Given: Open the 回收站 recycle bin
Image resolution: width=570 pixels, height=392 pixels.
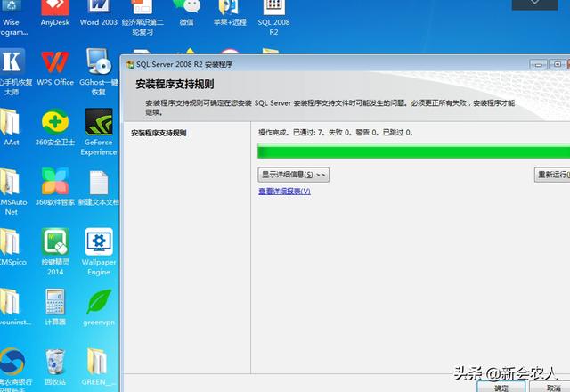Looking at the screenshot, I should [55, 366].
